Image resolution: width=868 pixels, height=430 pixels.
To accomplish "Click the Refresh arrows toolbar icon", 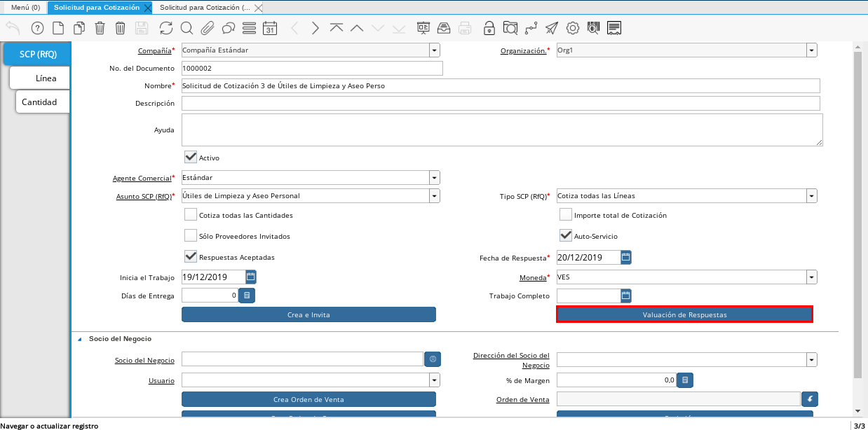I will [165, 28].
